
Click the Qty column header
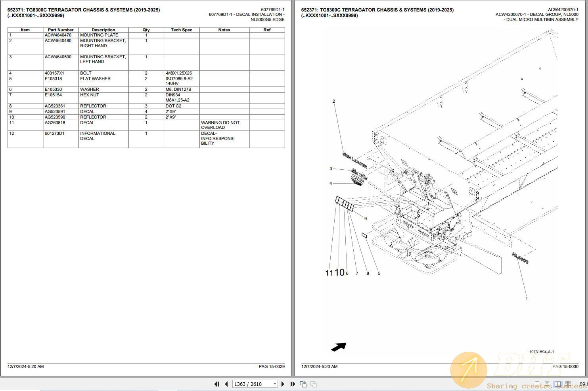pos(146,30)
